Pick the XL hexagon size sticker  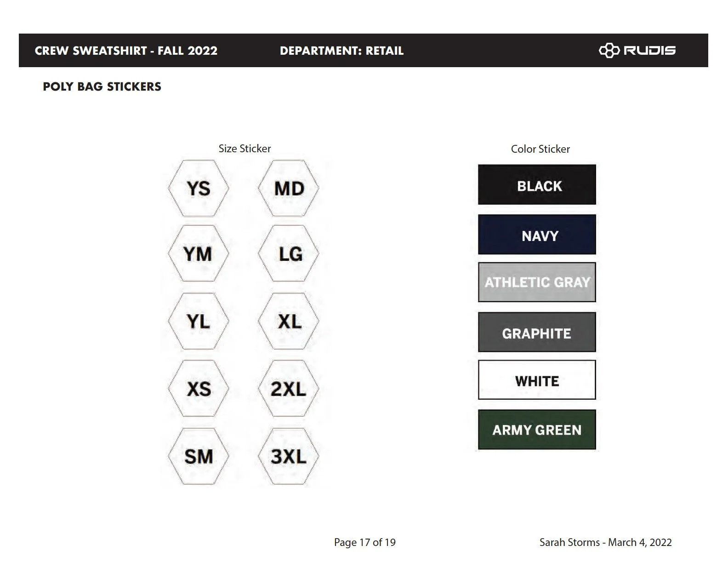(289, 321)
